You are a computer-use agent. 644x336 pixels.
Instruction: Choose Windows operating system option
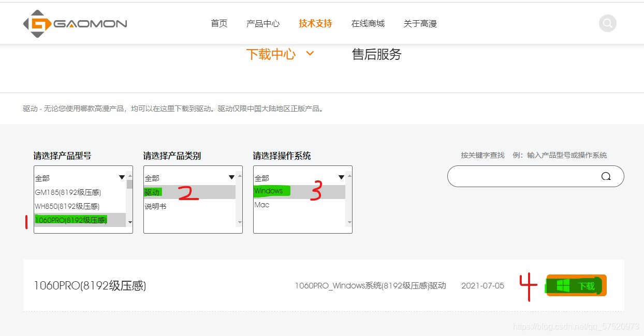[299, 191]
